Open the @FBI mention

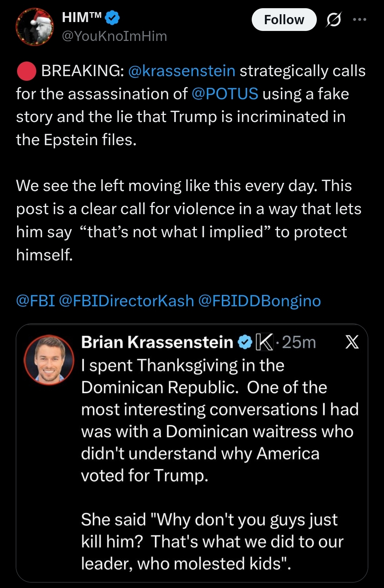coord(36,301)
